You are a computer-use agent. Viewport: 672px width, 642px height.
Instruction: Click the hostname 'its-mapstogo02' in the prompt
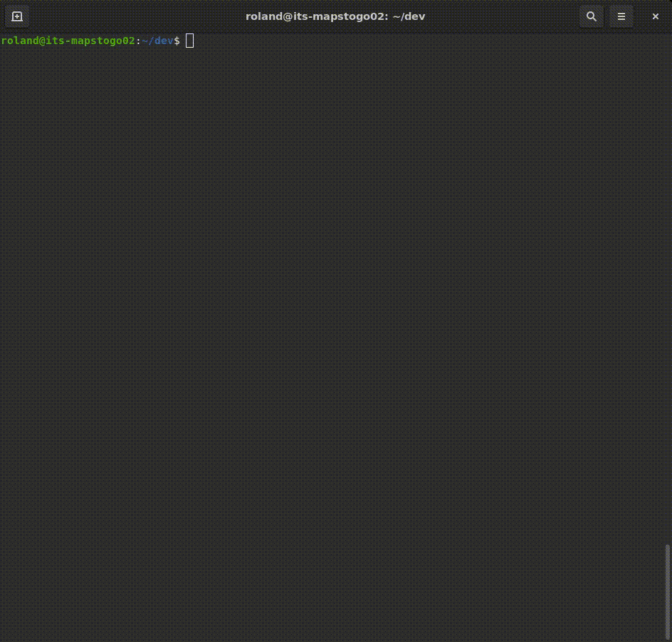(90, 41)
